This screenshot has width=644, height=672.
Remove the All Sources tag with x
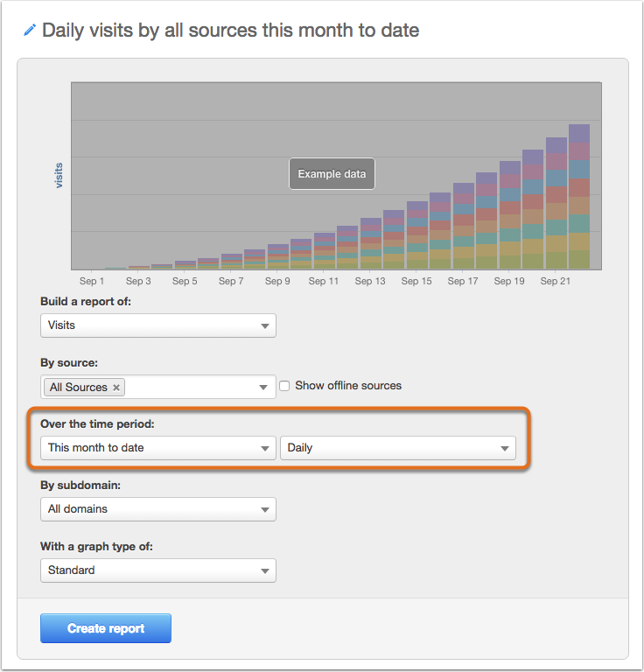coord(116,388)
